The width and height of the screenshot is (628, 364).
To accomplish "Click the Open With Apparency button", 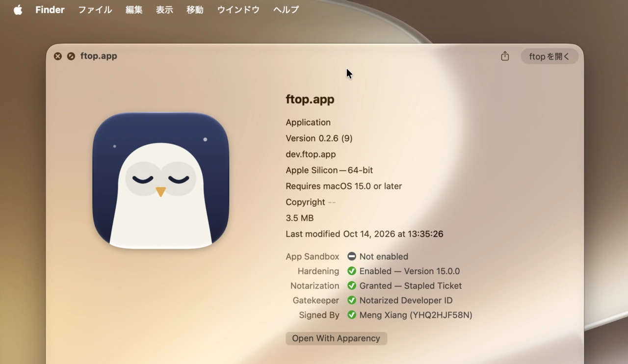I will (x=336, y=338).
